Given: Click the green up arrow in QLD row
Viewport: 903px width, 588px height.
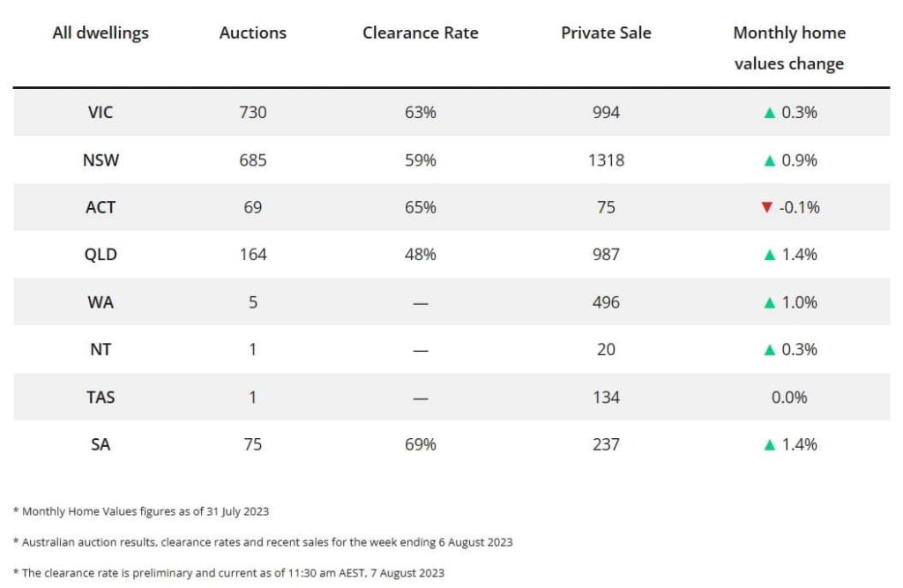Looking at the screenshot, I should coord(769,255).
